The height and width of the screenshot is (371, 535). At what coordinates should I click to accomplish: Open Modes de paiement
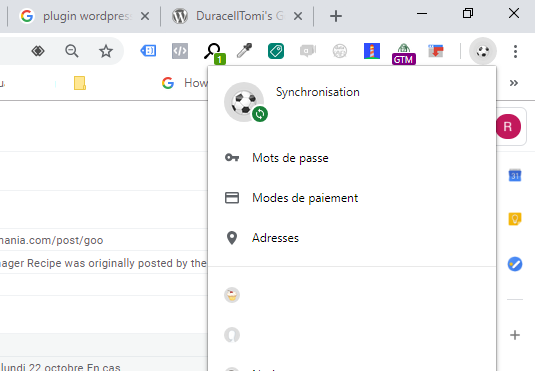pos(352,198)
